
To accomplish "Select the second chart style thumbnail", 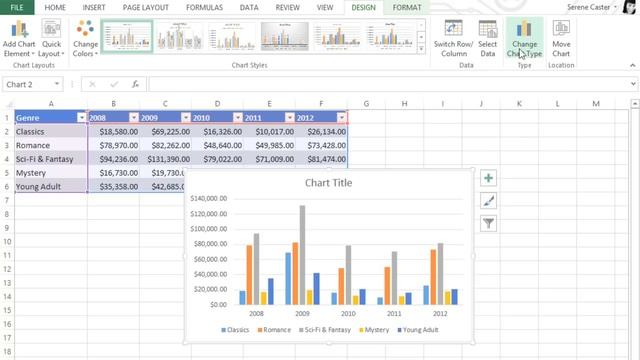I will click(180, 37).
